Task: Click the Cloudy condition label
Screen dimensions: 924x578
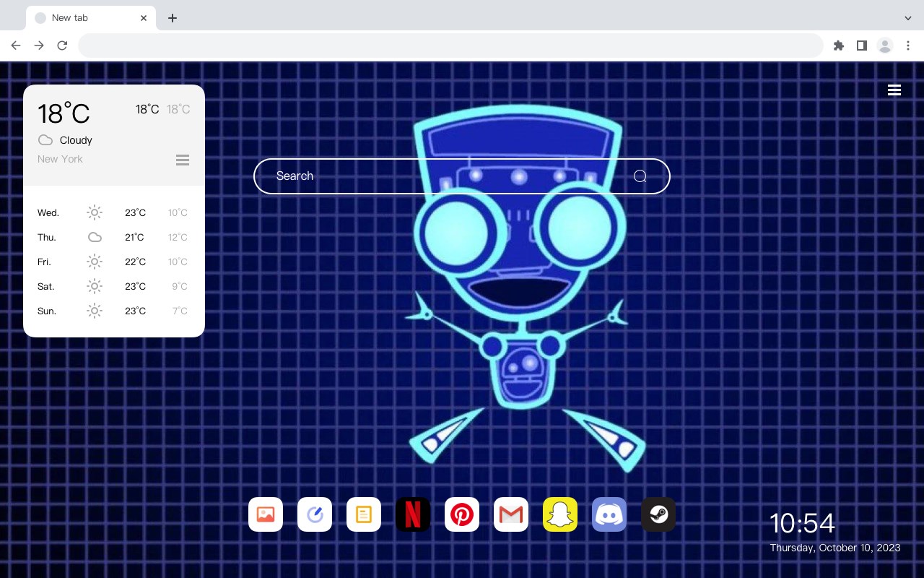Action: 76,140
